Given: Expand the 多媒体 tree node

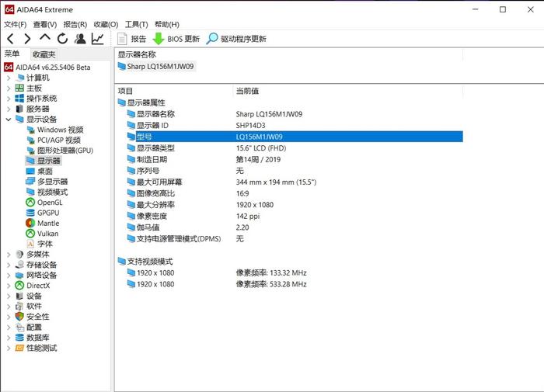Looking at the screenshot, I should point(9,255).
